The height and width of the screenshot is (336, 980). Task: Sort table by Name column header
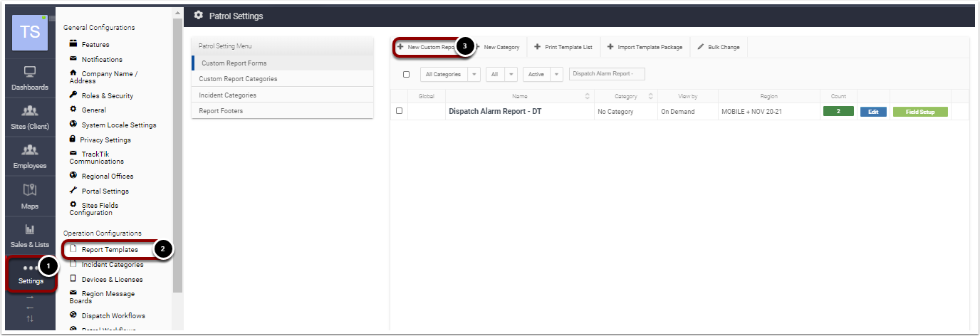click(x=520, y=96)
